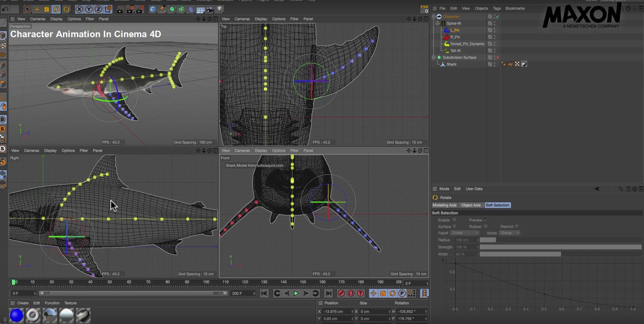Select the R_Fin object

(x=455, y=37)
